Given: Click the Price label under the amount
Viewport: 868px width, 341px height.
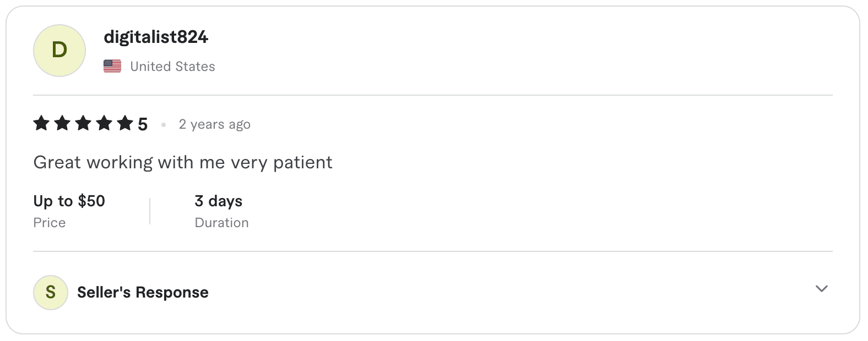Looking at the screenshot, I should (x=50, y=223).
